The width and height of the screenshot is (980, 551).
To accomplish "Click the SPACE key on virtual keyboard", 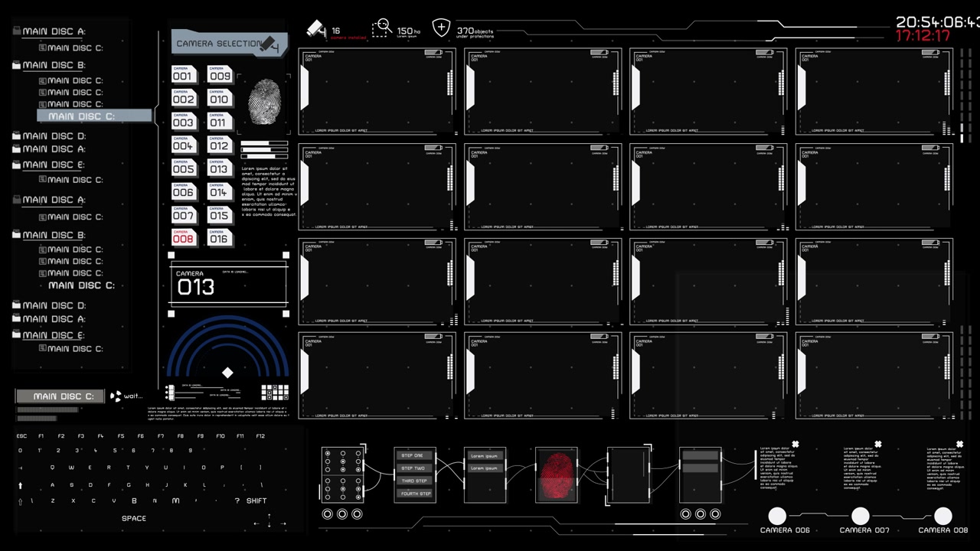I will tap(134, 518).
